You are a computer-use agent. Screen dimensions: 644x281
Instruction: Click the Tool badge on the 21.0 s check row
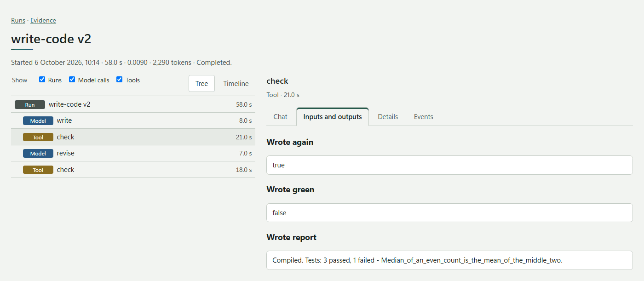38,137
